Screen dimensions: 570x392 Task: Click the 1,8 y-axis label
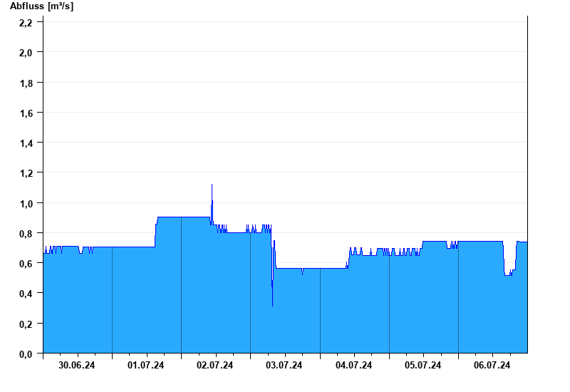26,83
